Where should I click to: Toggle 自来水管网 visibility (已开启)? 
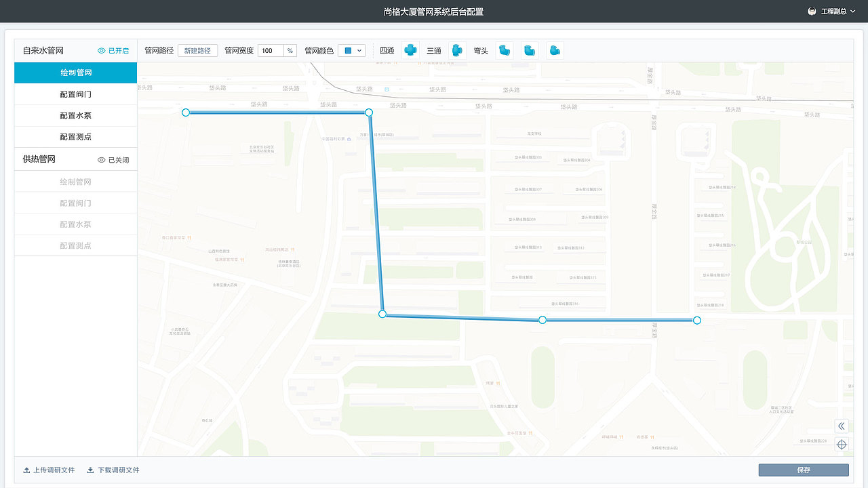113,51
